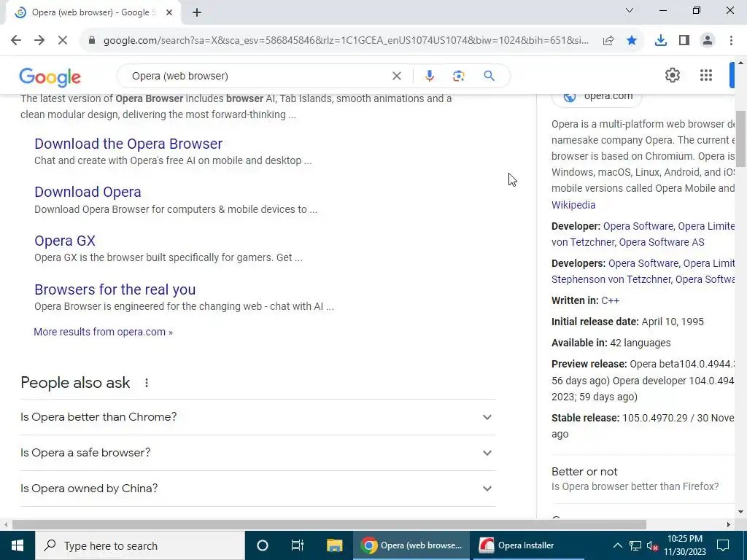Show hidden system tray icons
747x560 pixels.
point(617,545)
